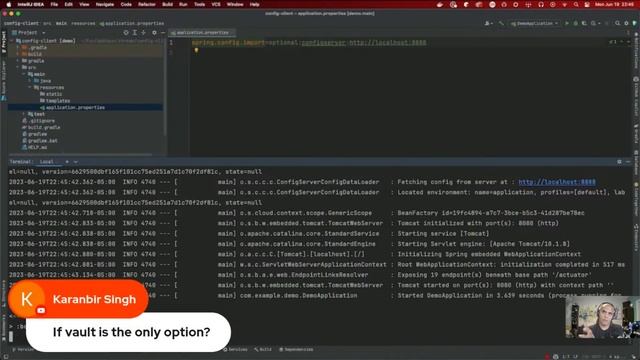Select the static folder
This screenshot has height=360, width=640.
click(x=51, y=94)
